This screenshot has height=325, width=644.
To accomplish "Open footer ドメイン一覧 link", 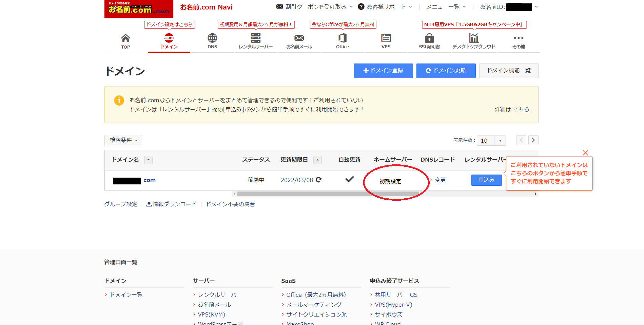I will [126, 295].
